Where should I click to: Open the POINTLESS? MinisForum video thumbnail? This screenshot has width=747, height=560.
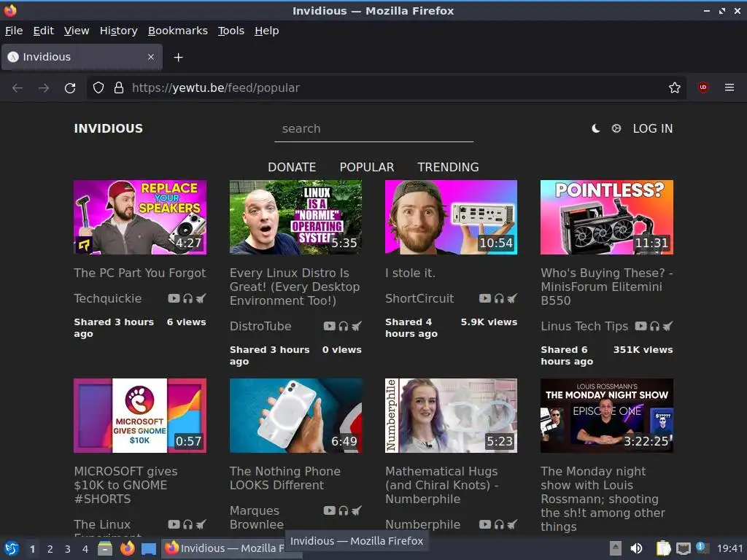pyautogui.click(x=607, y=217)
